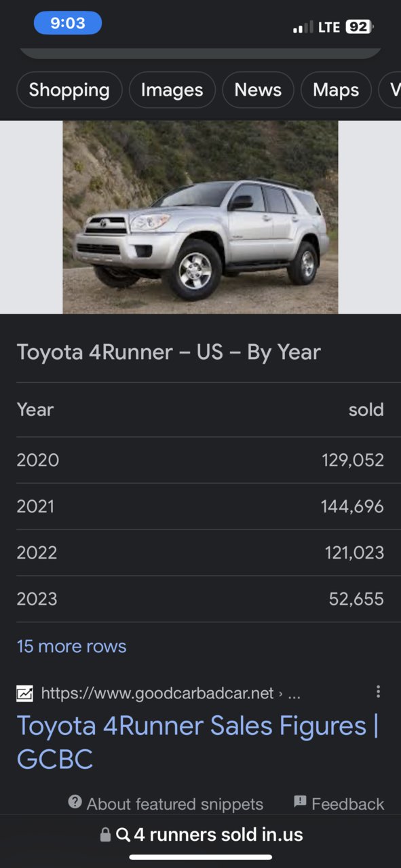Open the News filter tab
The height and width of the screenshot is (868, 401).
point(258,90)
